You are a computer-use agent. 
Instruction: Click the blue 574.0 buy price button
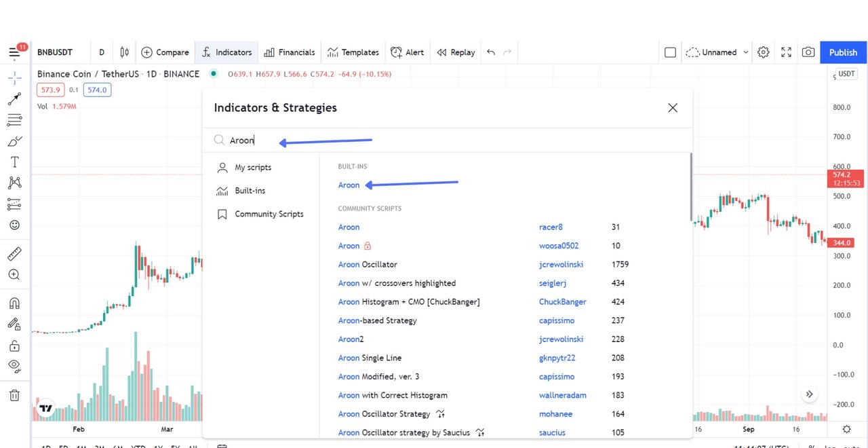(x=97, y=90)
